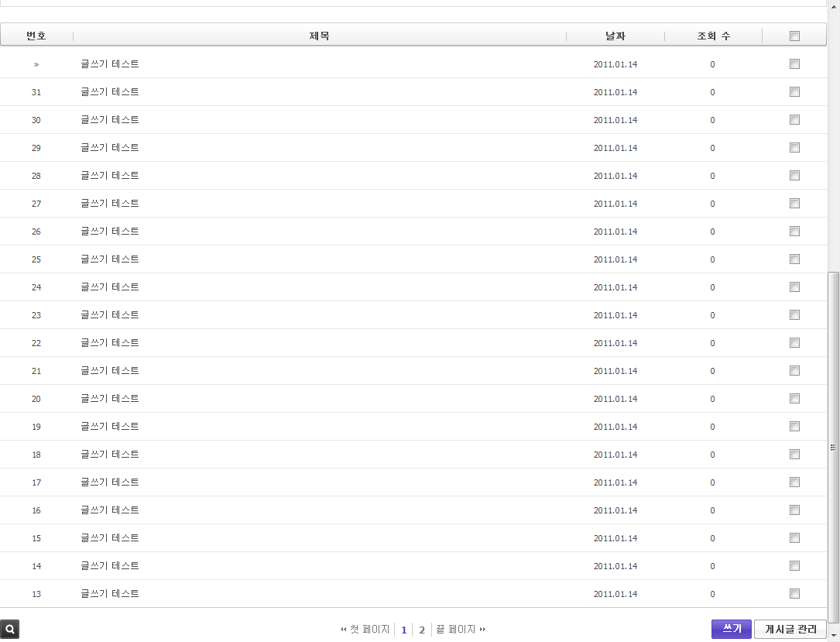Viewport: 840px width, 642px height.
Task: Check the box for post 31
Action: tap(794, 92)
